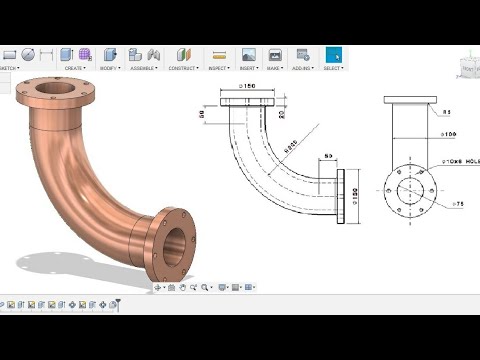
Task: Click the Make 3D print icon
Action: 275,55
